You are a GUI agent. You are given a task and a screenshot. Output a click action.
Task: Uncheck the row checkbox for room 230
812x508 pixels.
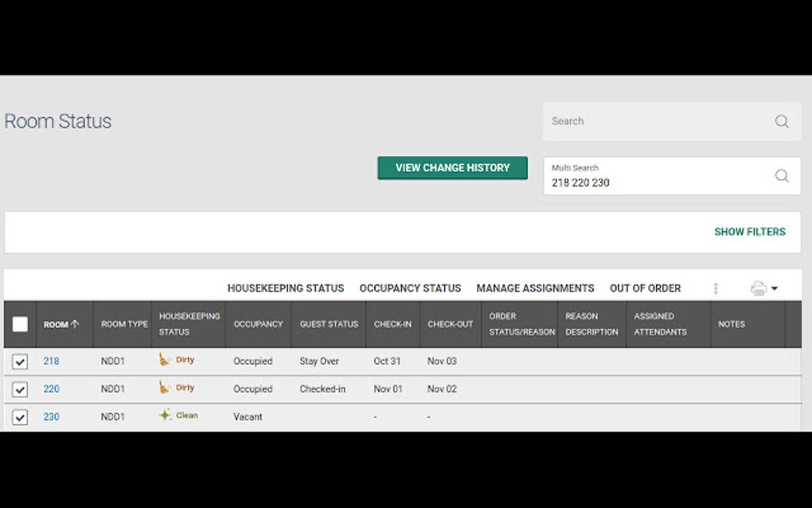[x=19, y=416]
